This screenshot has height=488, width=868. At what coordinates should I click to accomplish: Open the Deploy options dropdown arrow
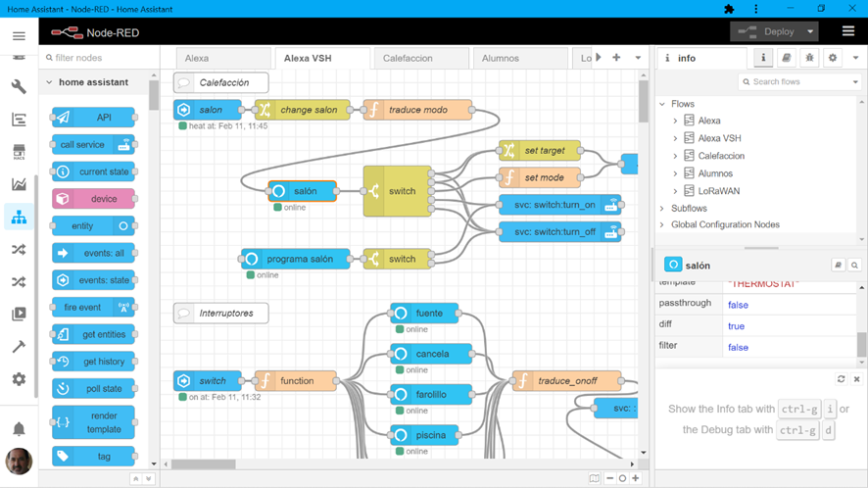(810, 31)
